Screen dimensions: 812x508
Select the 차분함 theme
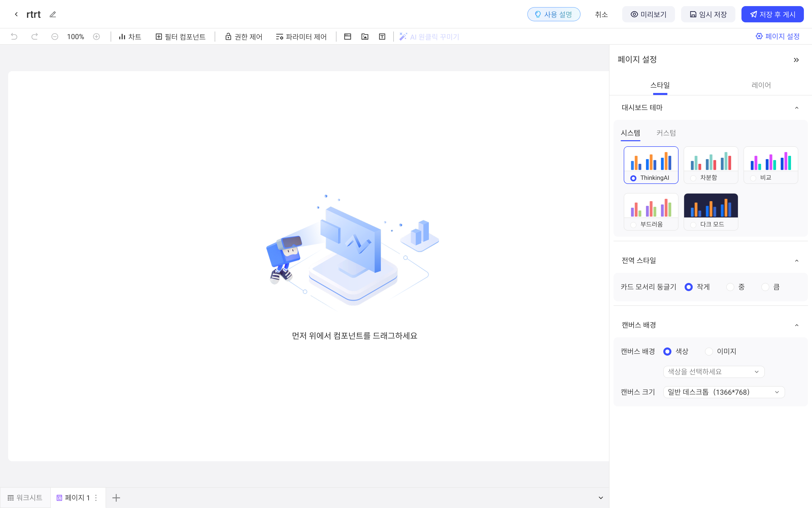click(x=711, y=165)
